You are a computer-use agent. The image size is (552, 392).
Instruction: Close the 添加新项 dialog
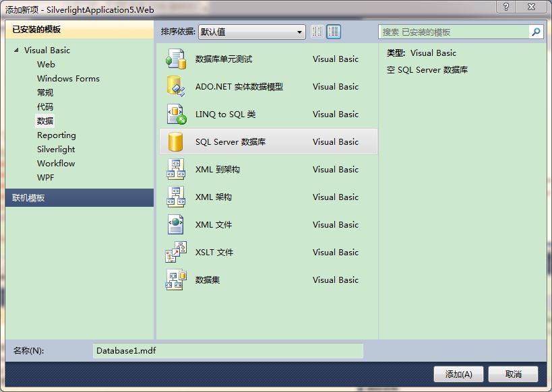pyautogui.click(x=531, y=7)
